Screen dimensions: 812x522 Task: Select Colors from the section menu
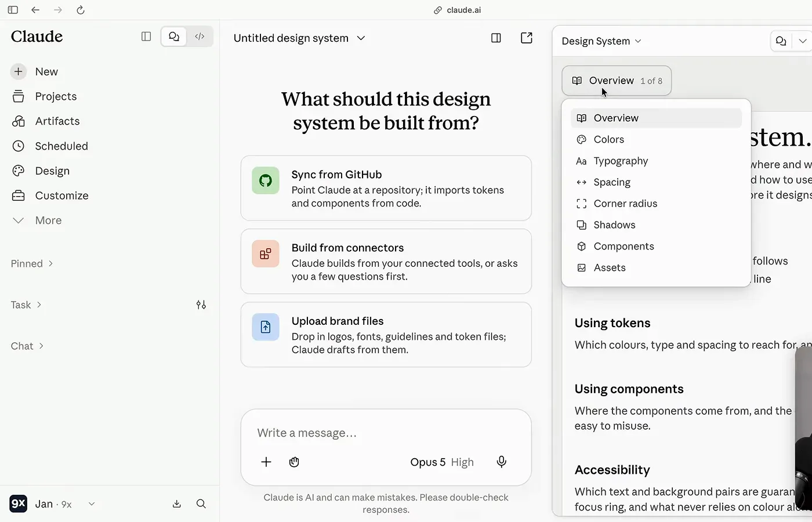pyautogui.click(x=656, y=139)
